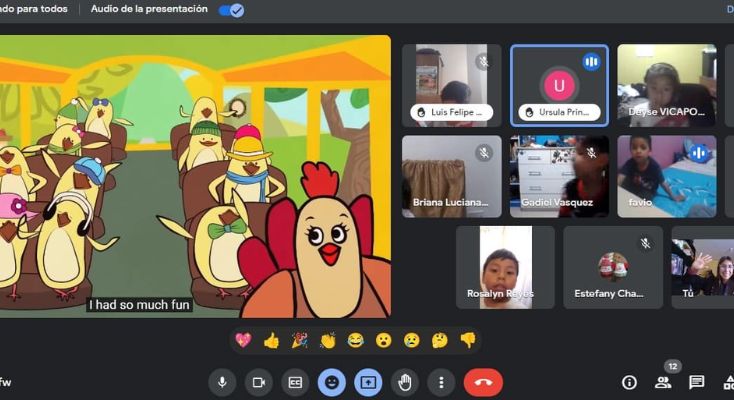Turn off the camera button
This screenshot has height=400, width=734.
(x=258, y=382)
